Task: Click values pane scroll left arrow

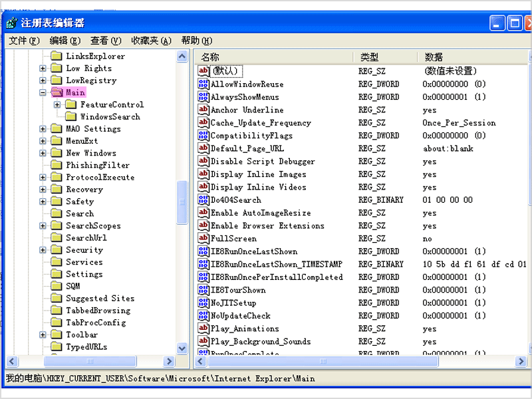Action: 200,361
